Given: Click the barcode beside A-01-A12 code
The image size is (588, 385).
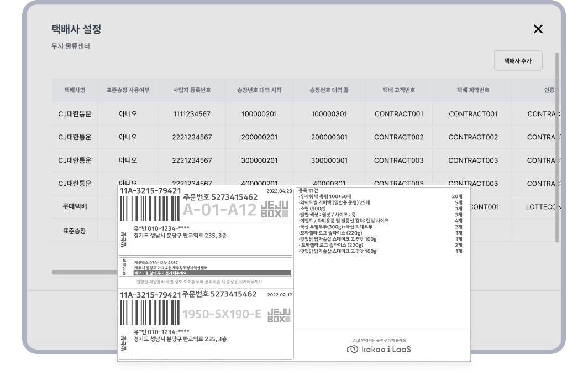Looking at the screenshot, I should click(x=149, y=209).
